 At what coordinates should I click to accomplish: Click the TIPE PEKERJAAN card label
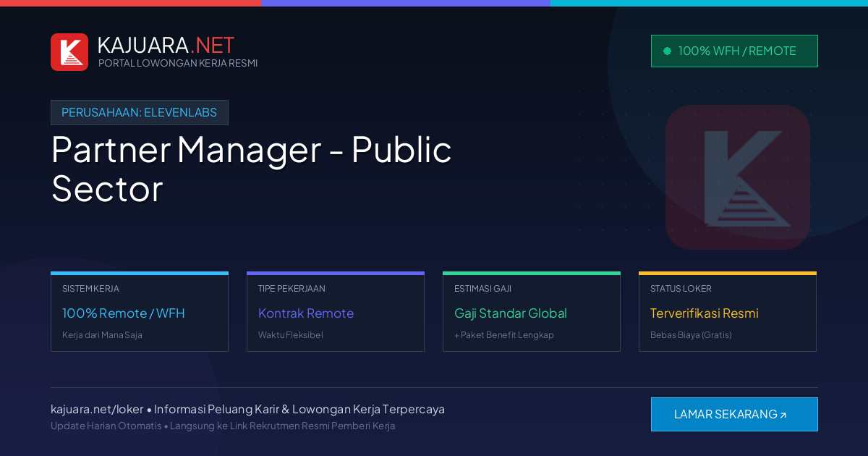coord(292,288)
